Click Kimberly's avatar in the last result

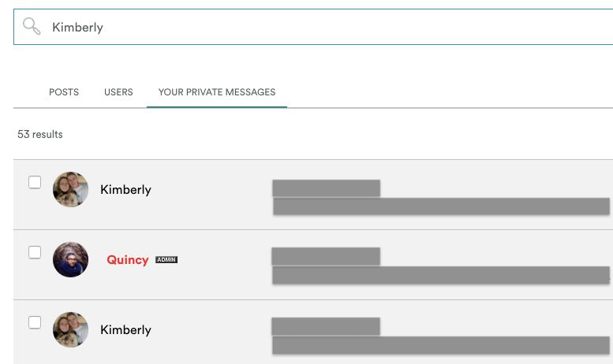[70, 329]
